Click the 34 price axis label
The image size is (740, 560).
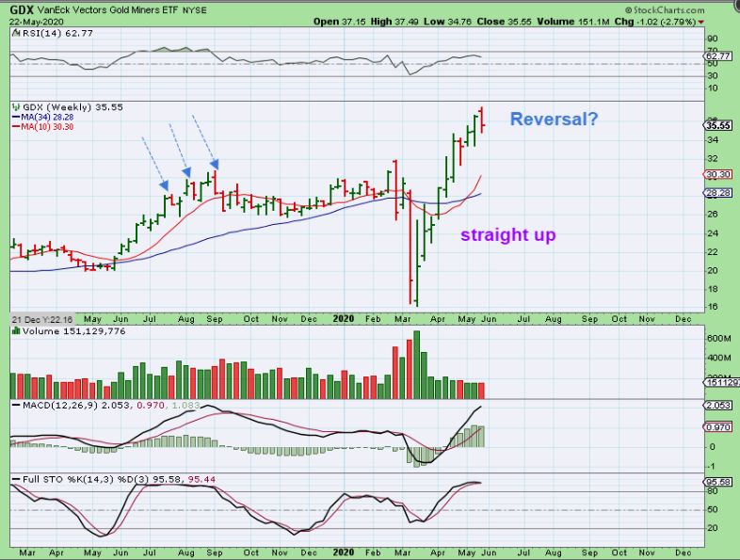[x=713, y=140]
